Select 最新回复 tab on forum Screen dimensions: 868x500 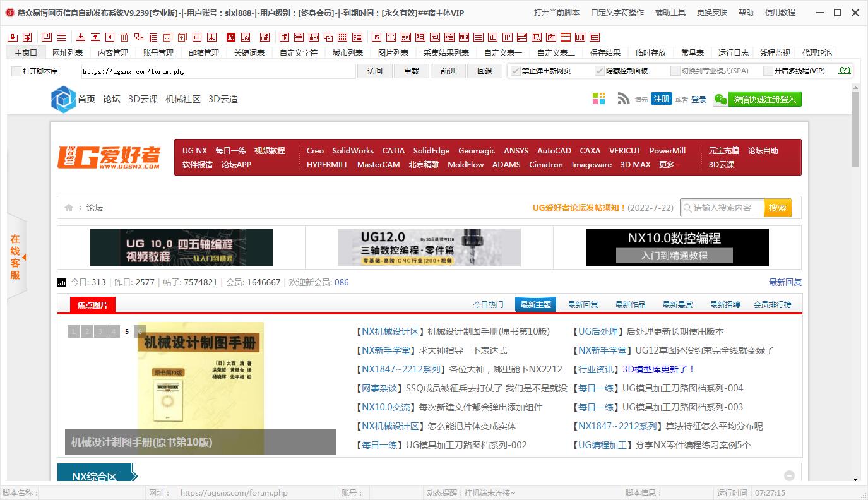point(583,304)
